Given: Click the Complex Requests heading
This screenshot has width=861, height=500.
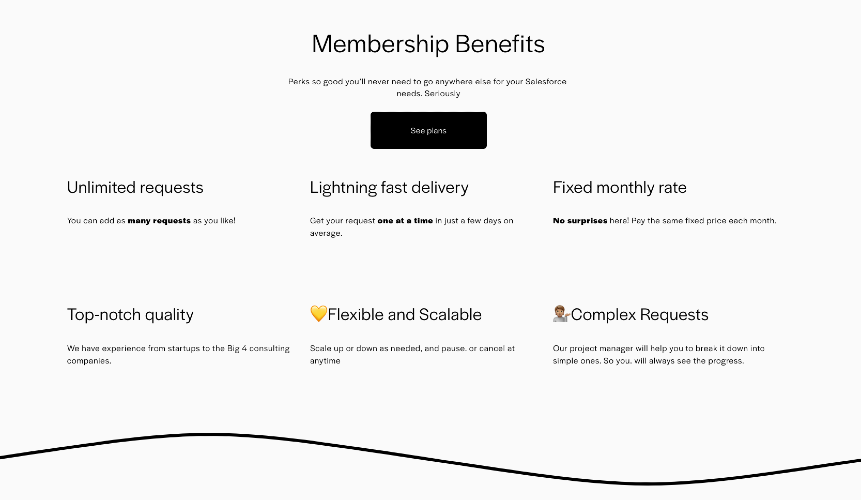Looking at the screenshot, I should 640,314.
